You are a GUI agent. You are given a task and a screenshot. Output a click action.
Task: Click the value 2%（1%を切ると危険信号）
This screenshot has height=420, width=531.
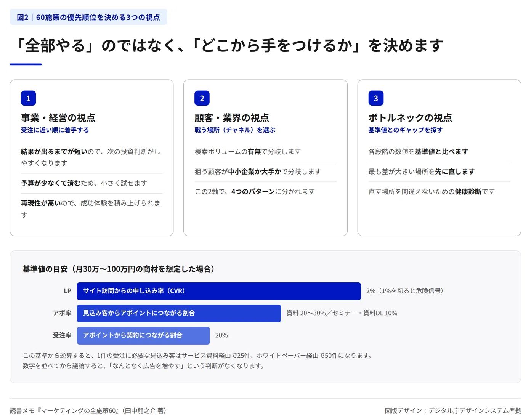pos(406,291)
